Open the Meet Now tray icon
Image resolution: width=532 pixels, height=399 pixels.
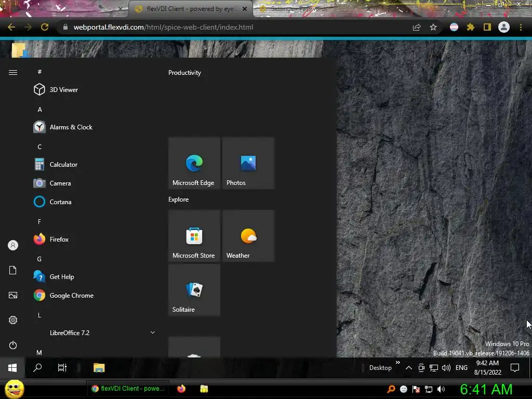pos(421,368)
